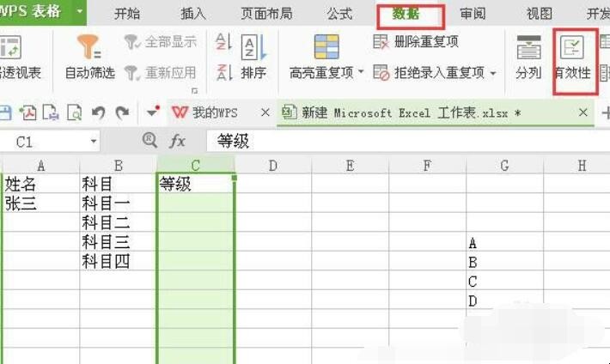Click the formula bar containing 等级
Screen dimensions: 610x364
tap(408, 141)
